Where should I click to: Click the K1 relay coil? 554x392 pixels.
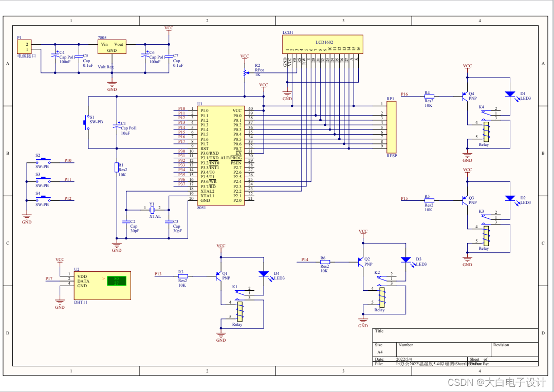[x=240, y=311]
